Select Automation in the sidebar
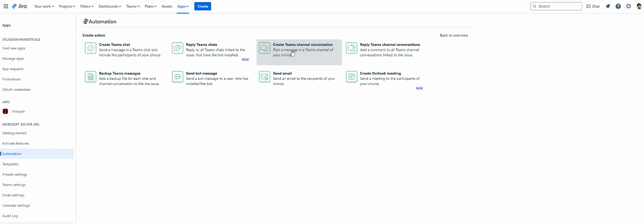The height and width of the screenshot is (224, 644). [37, 154]
